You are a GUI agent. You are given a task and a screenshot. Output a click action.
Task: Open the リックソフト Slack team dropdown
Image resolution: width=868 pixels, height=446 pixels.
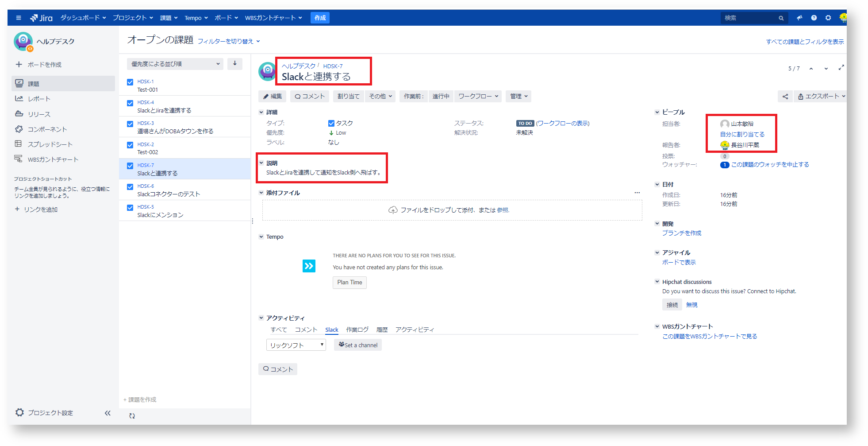[x=296, y=345]
